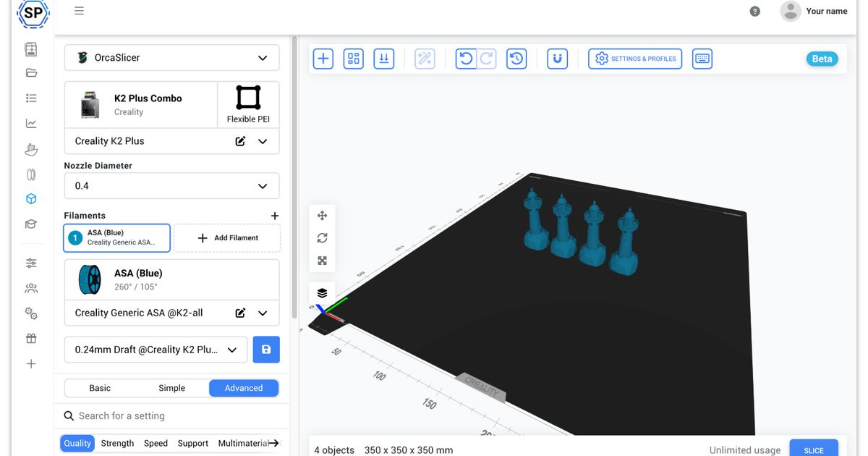Select the scale tool in the viewport
The height and width of the screenshot is (456, 868).
click(x=322, y=261)
